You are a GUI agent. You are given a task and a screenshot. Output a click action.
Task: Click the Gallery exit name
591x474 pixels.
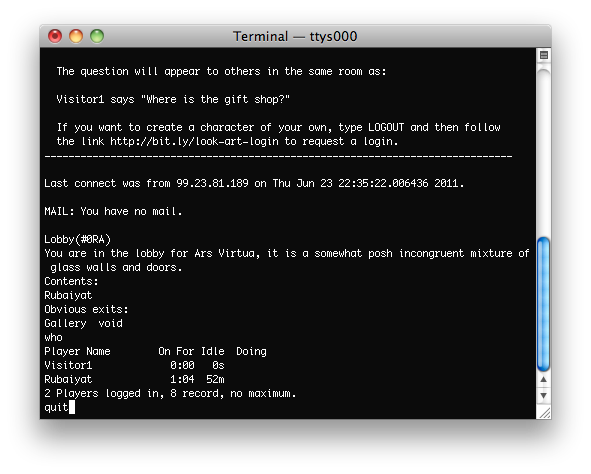tap(65, 324)
